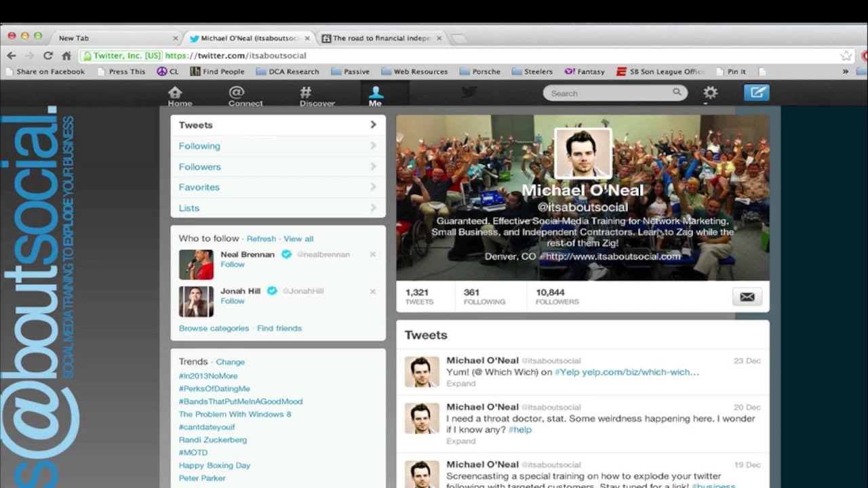Bookmark page with the star icon
Image resolution: width=868 pixels, height=488 pixels.
click(x=846, y=56)
